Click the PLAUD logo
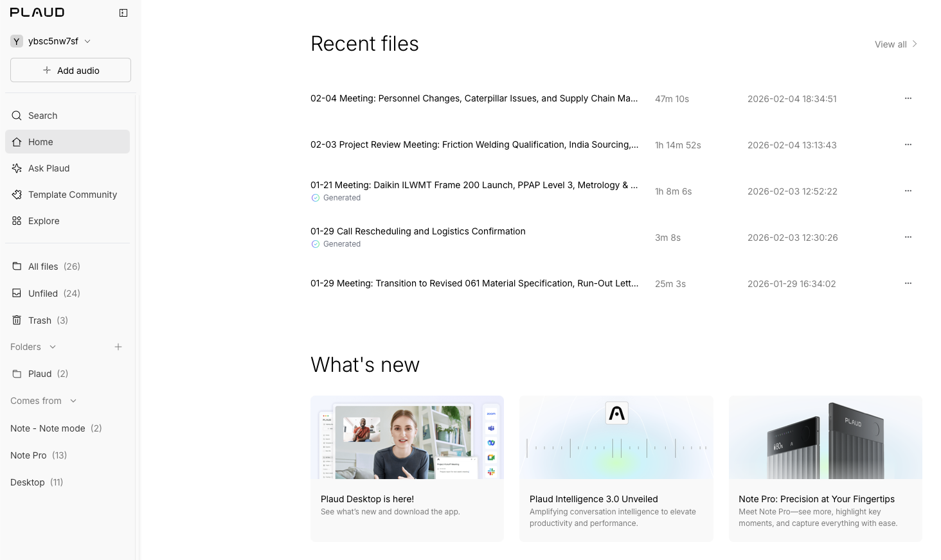The height and width of the screenshot is (560, 941). 37,13
